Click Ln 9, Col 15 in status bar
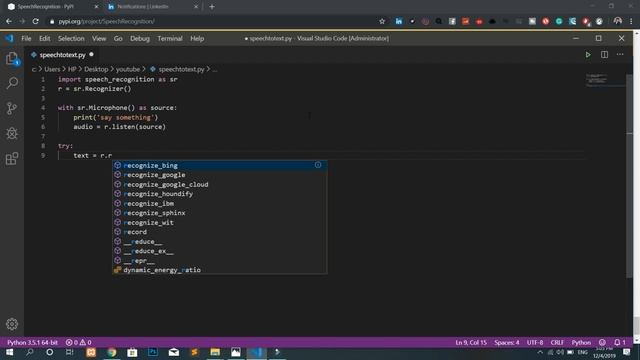The image size is (640, 360). click(x=471, y=342)
